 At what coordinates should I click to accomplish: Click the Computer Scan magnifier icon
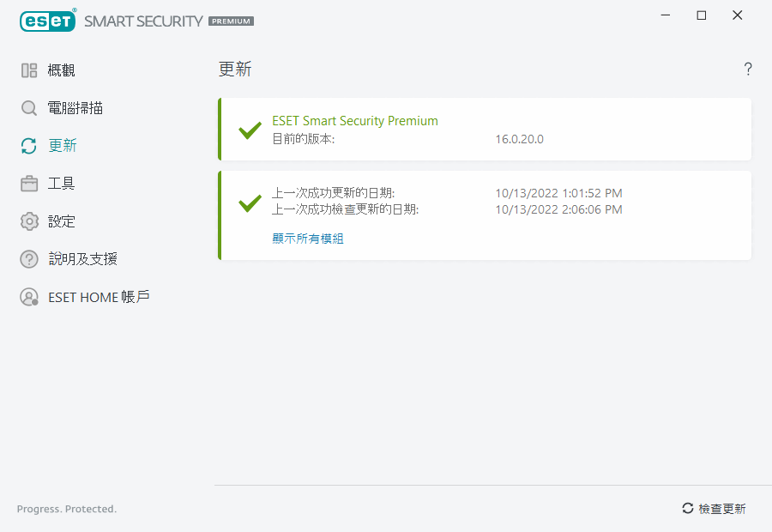29,108
